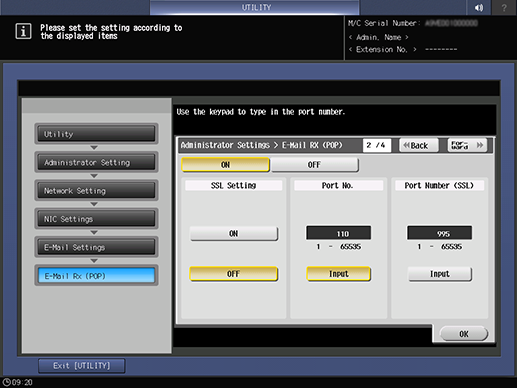Click Input under Port Number (SSL)
Viewport: 517px width, 388px height.
pos(440,274)
